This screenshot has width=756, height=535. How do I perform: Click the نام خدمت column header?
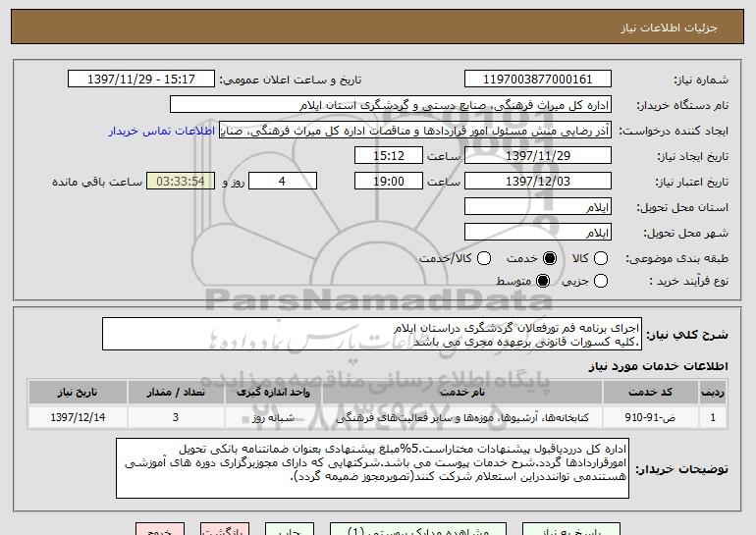pos(462,393)
